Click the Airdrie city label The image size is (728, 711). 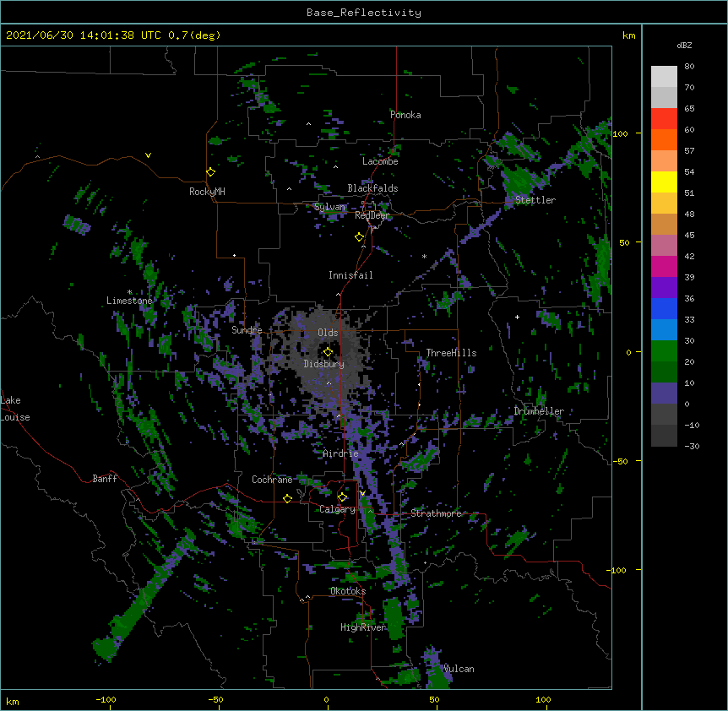pyautogui.click(x=341, y=453)
